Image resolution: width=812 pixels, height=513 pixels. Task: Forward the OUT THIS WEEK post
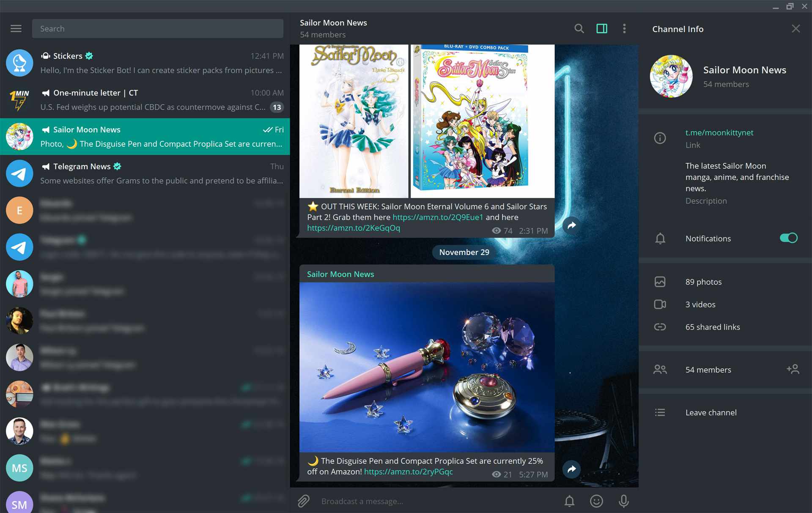(x=571, y=225)
